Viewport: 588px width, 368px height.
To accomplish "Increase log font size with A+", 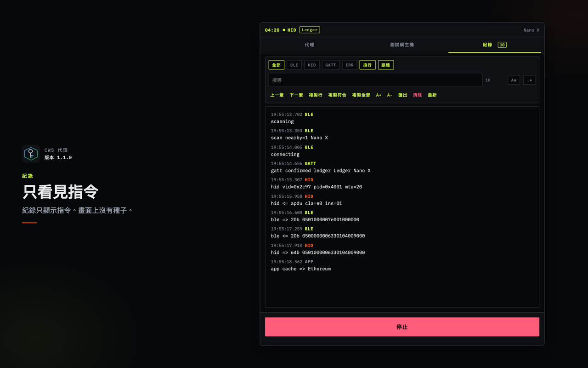I will 379,95.
